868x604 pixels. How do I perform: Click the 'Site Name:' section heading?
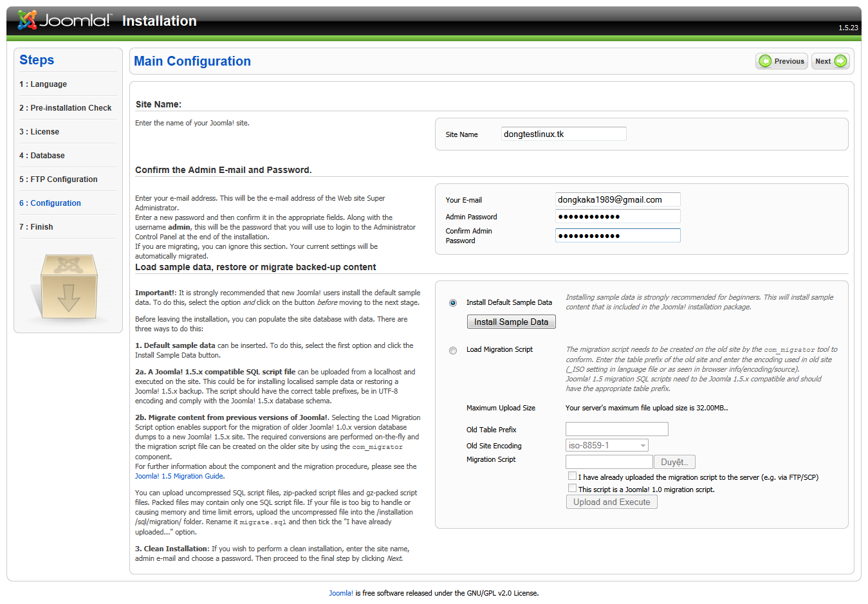158,104
